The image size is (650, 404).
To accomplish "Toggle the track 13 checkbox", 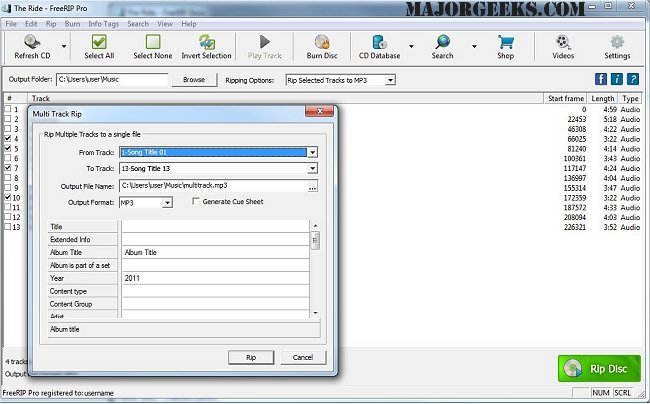I will [x=7, y=227].
